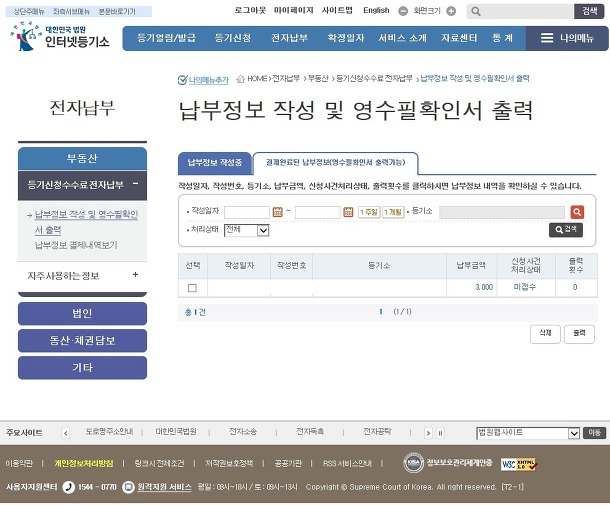This screenshot has width=610, height=505.
Task: Click the 삭제 button
Action: pos(545,334)
